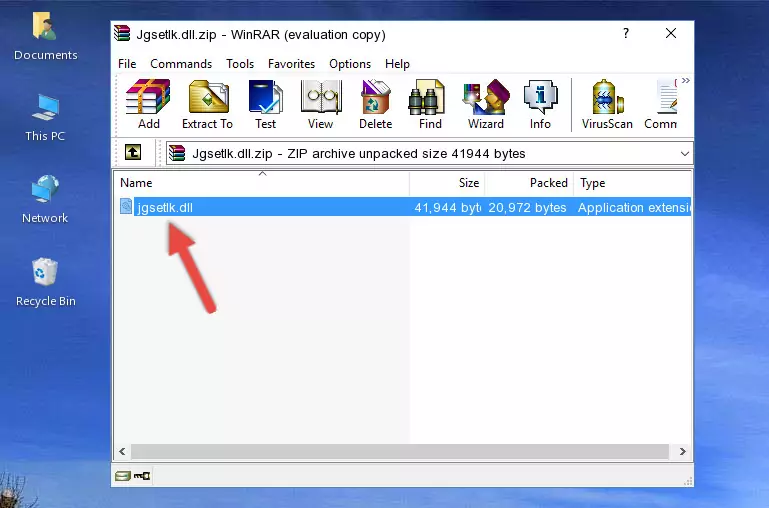Viewport: 769px width, 508px height.
Task: Click the 20,972 bytes packed cell
Action: pos(527,207)
